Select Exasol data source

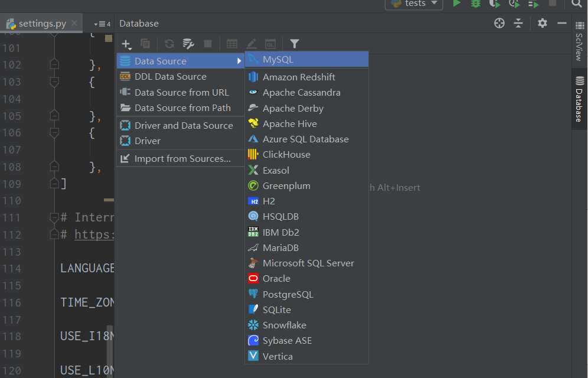[307, 170]
